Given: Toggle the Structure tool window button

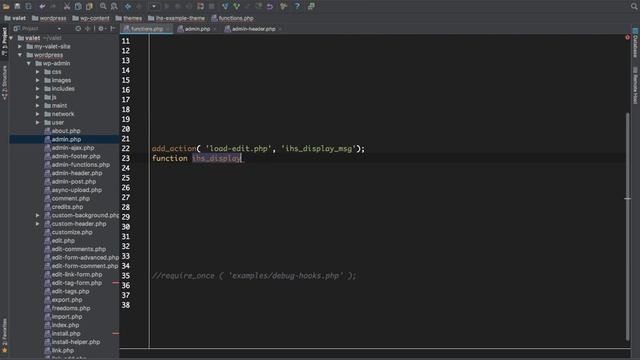Looking at the screenshot, I should pyautogui.click(x=4, y=83).
